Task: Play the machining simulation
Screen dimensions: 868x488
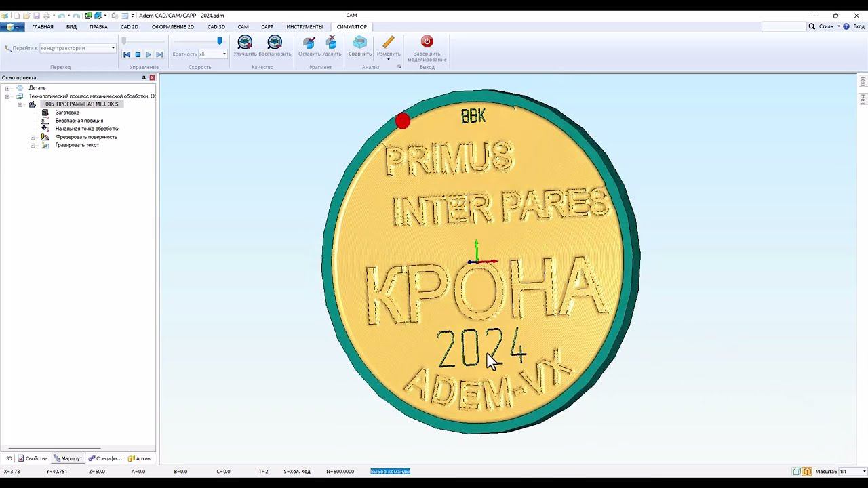Action: pos(149,54)
